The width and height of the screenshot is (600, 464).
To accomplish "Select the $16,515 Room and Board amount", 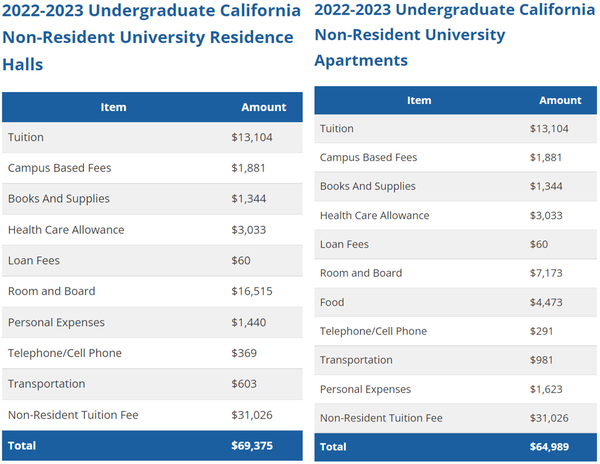I will click(253, 291).
